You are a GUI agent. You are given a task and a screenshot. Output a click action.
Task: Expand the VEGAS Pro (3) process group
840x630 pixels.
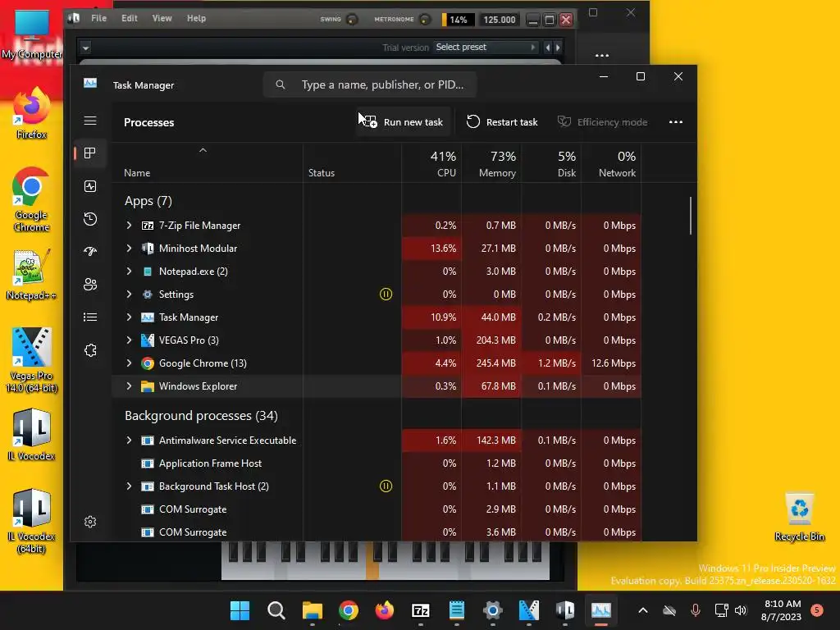point(129,340)
